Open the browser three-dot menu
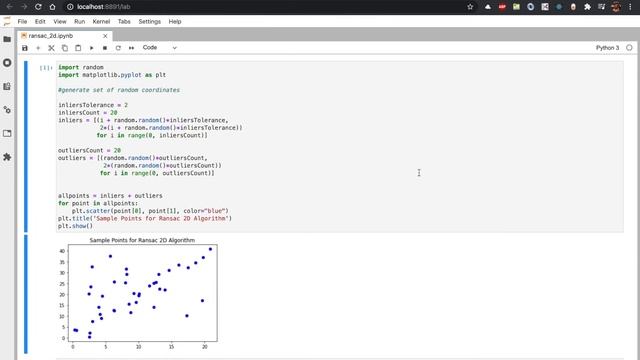Image resolution: width=640 pixels, height=360 pixels. [631, 7]
